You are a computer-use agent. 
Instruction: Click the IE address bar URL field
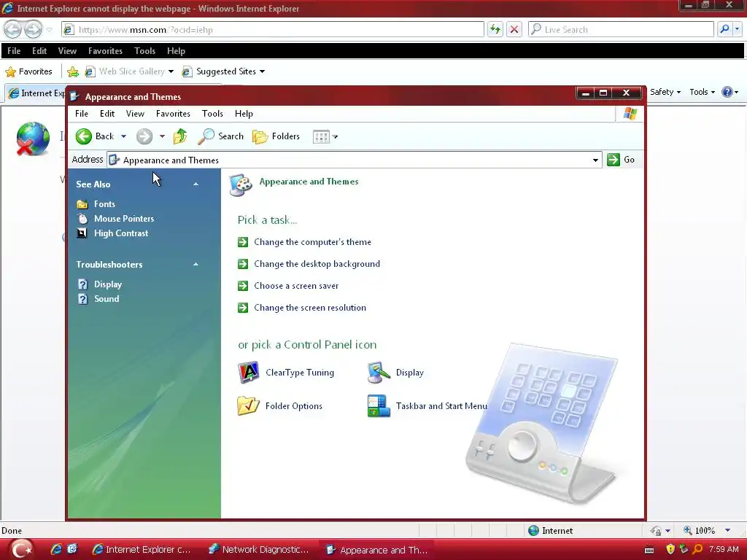(x=273, y=29)
